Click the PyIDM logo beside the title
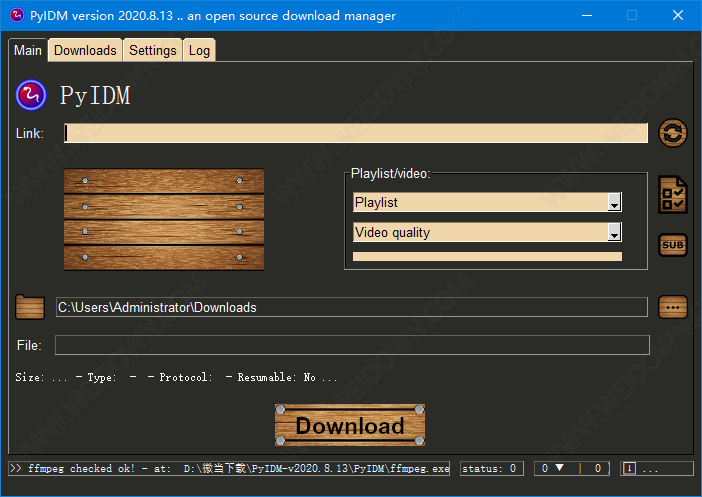 (x=31, y=95)
